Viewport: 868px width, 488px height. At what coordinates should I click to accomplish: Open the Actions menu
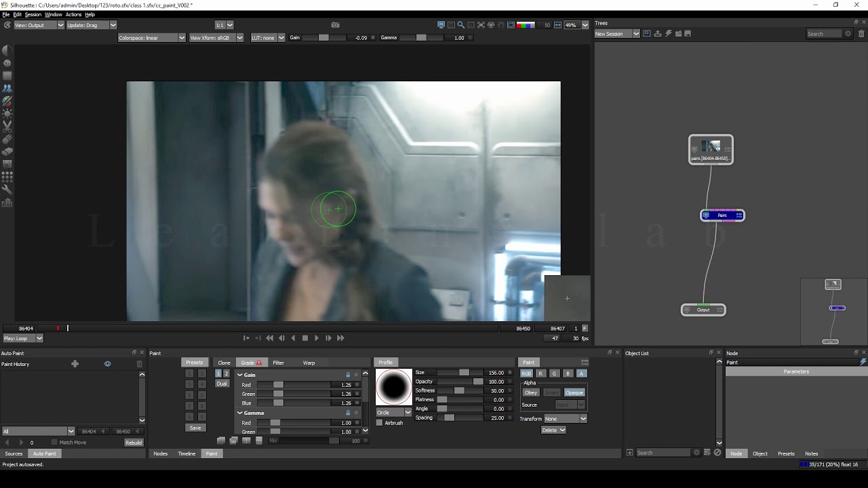click(73, 14)
